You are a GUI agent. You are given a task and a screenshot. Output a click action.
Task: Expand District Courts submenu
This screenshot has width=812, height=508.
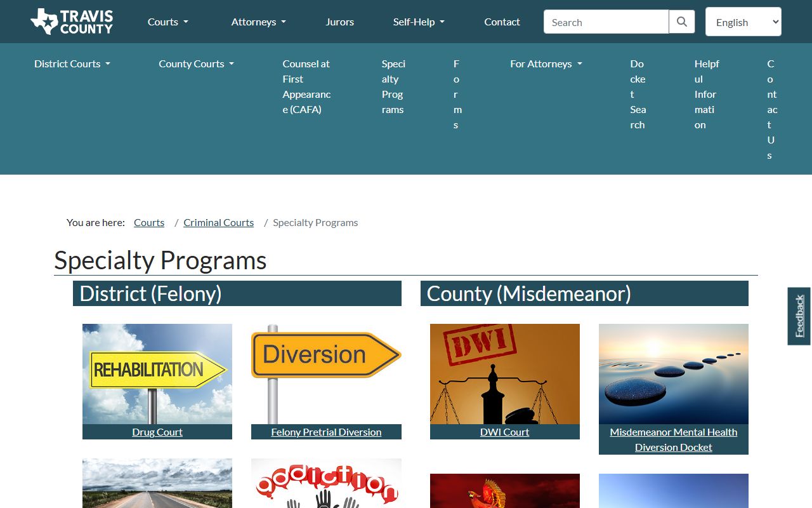point(72,63)
